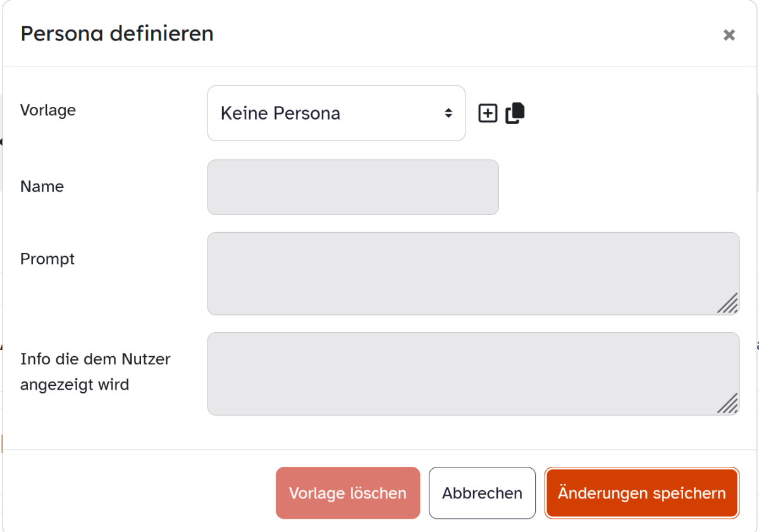Grab the user info text area resize handle
This screenshot has width=759, height=532.
(728, 404)
